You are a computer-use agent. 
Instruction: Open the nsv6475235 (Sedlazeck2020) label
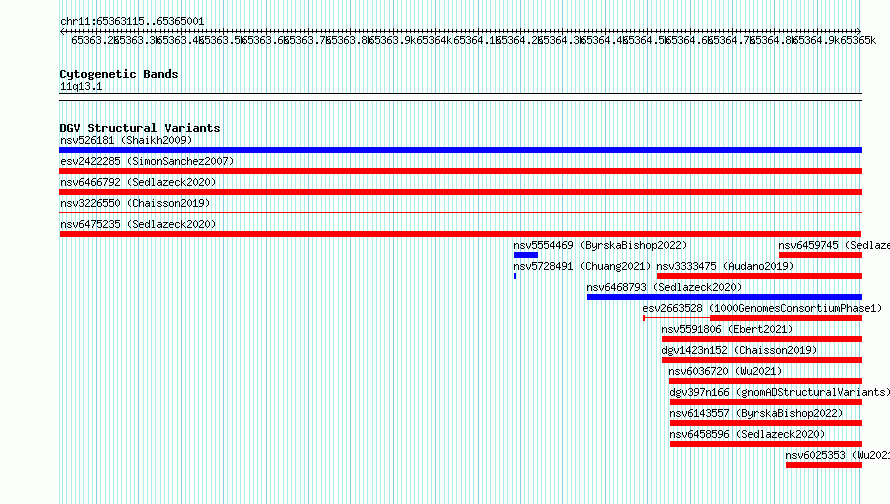138,224
